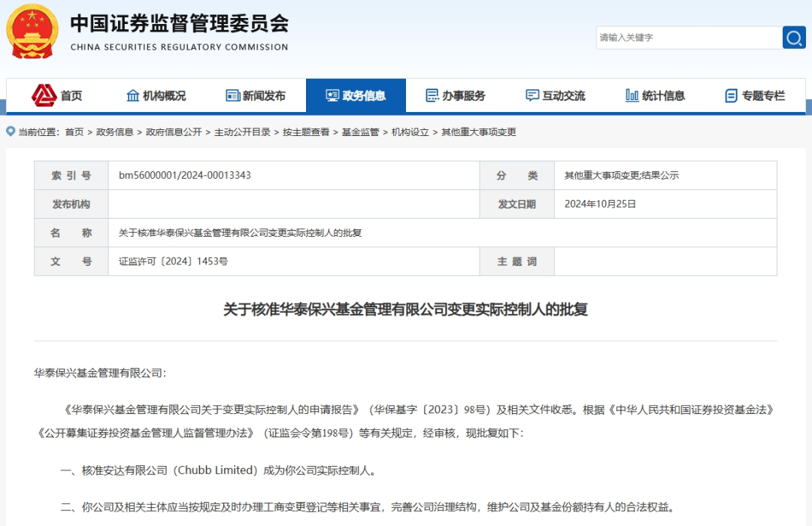Click the location pin icon beside 当前位置

tap(11, 131)
